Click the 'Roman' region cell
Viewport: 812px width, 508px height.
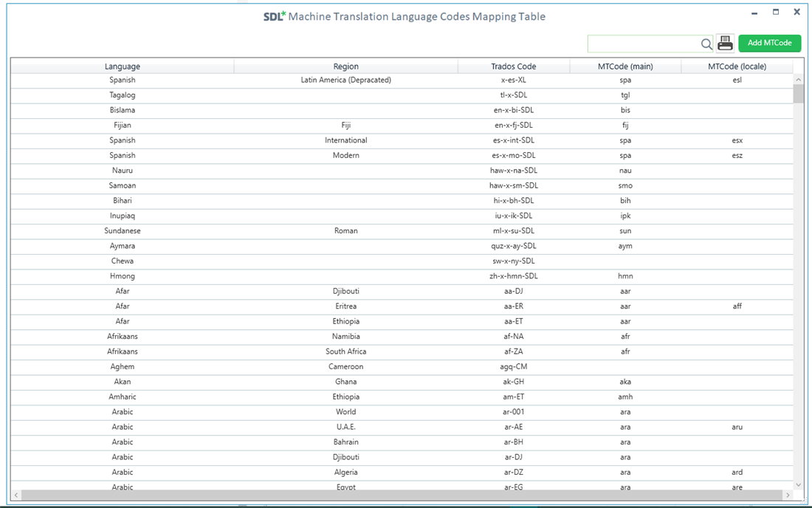click(x=346, y=231)
